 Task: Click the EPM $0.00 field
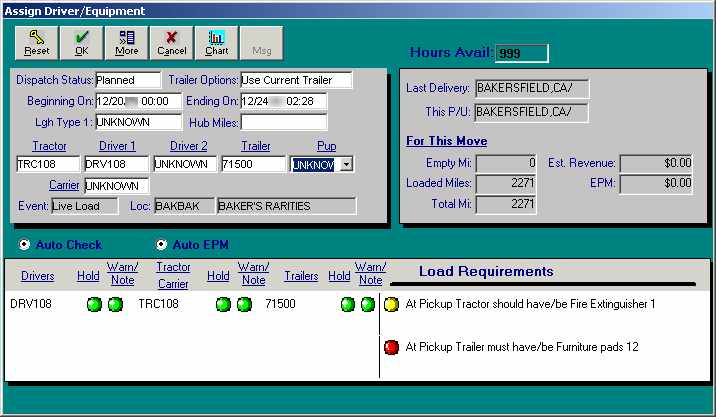click(x=656, y=184)
